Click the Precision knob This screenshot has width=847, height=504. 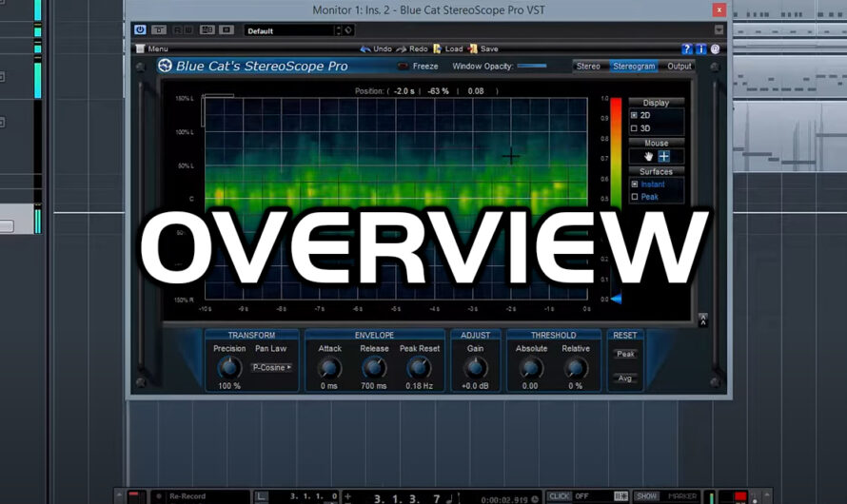[229, 368]
